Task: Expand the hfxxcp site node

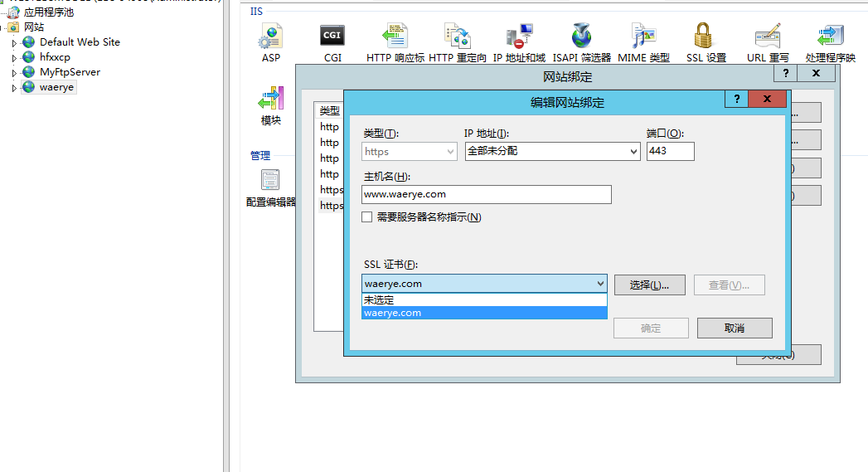Action: [14, 57]
